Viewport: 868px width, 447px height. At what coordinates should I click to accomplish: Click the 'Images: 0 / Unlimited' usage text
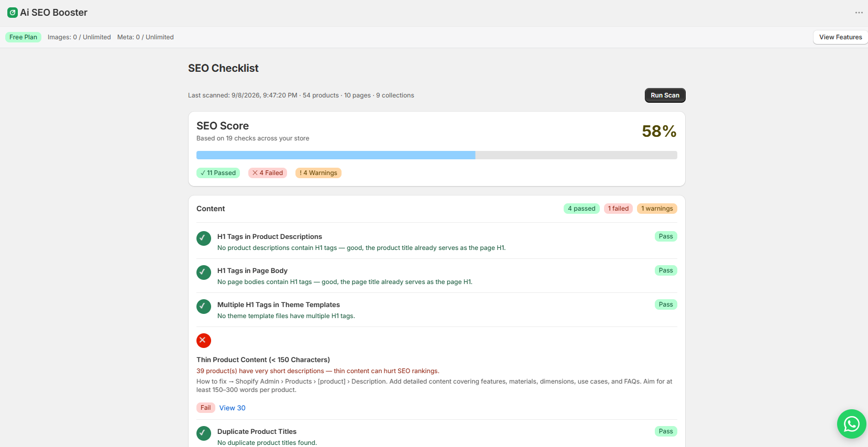point(79,37)
